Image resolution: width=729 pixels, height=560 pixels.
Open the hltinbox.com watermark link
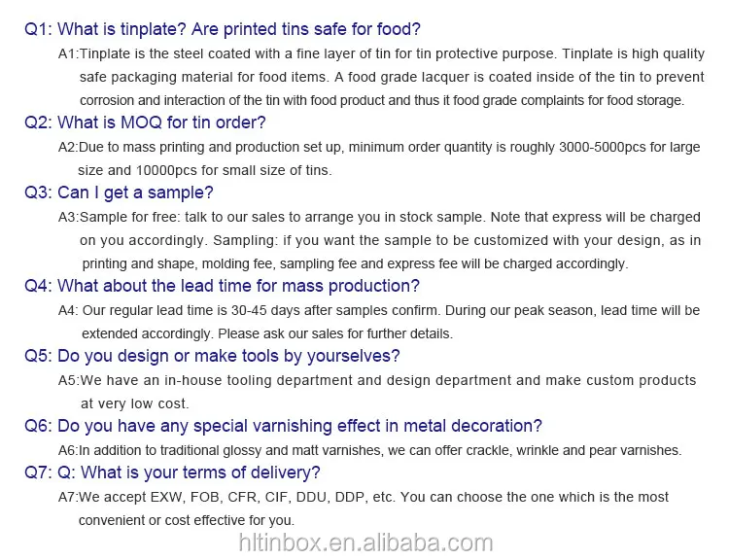365,542
